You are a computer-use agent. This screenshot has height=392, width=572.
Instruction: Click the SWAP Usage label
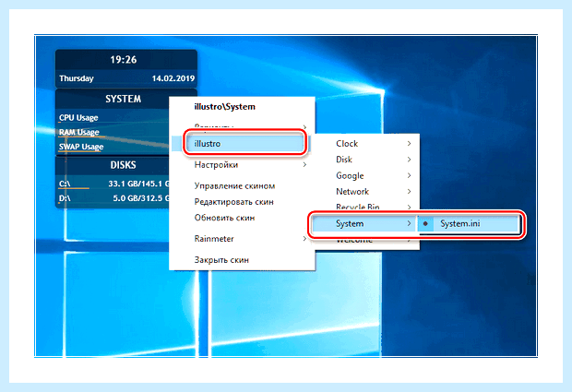pyautogui.click(x=81, y=147)
